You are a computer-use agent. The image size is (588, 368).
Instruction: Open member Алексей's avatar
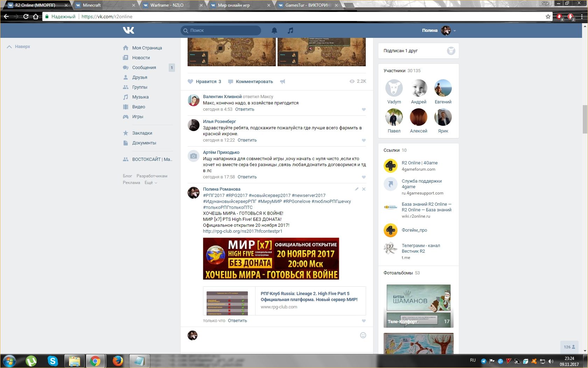coord(419,117)
